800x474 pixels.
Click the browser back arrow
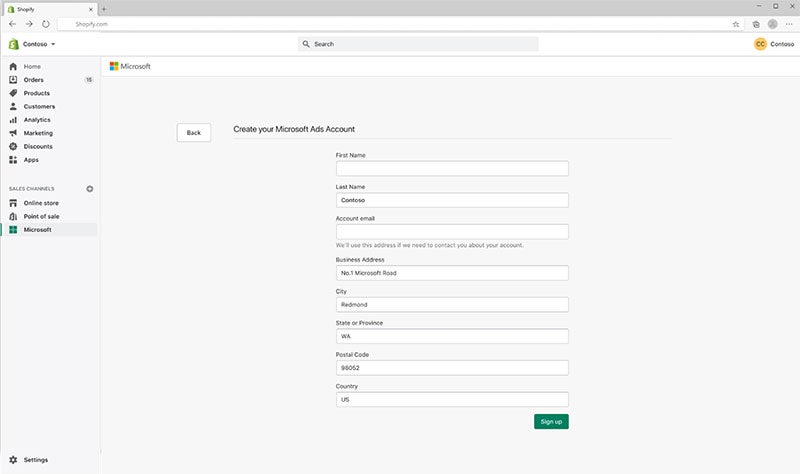(13, 24)
